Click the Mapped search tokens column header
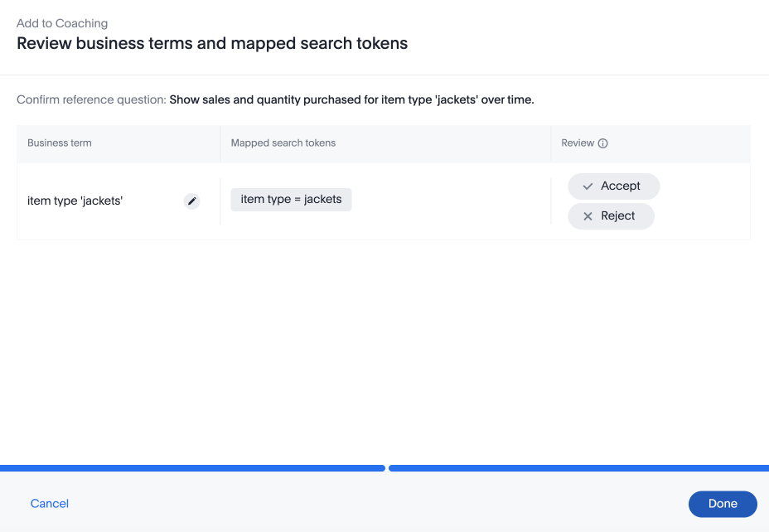 (x=283, y=143)
